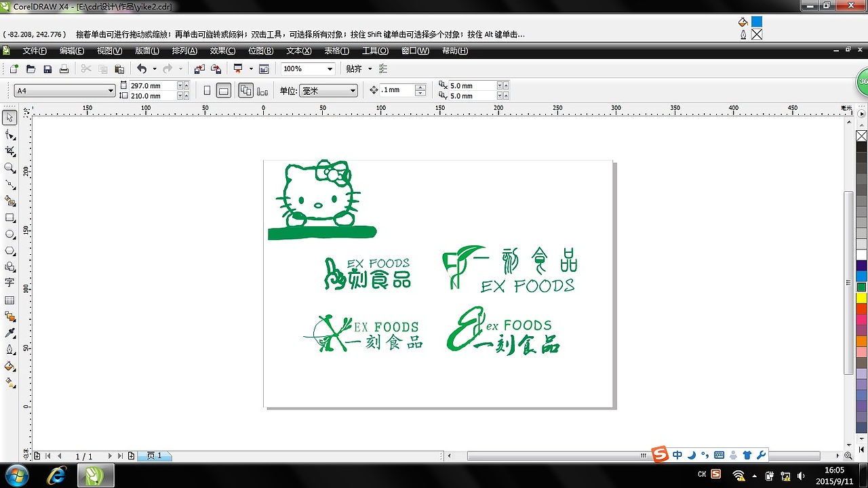
Task: Open the A4 paper size dropdown
Action: (111, 90)
